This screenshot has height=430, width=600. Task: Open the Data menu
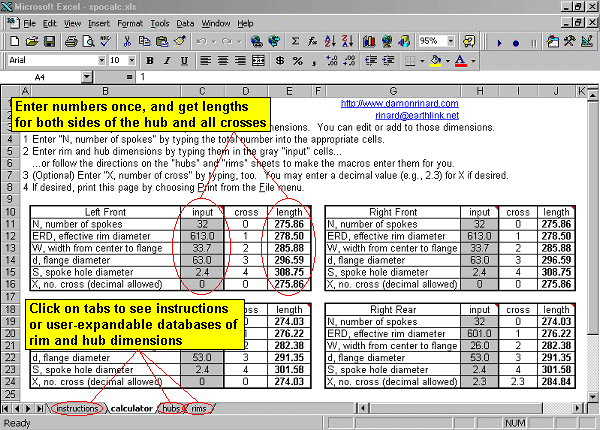pos(185,23)
